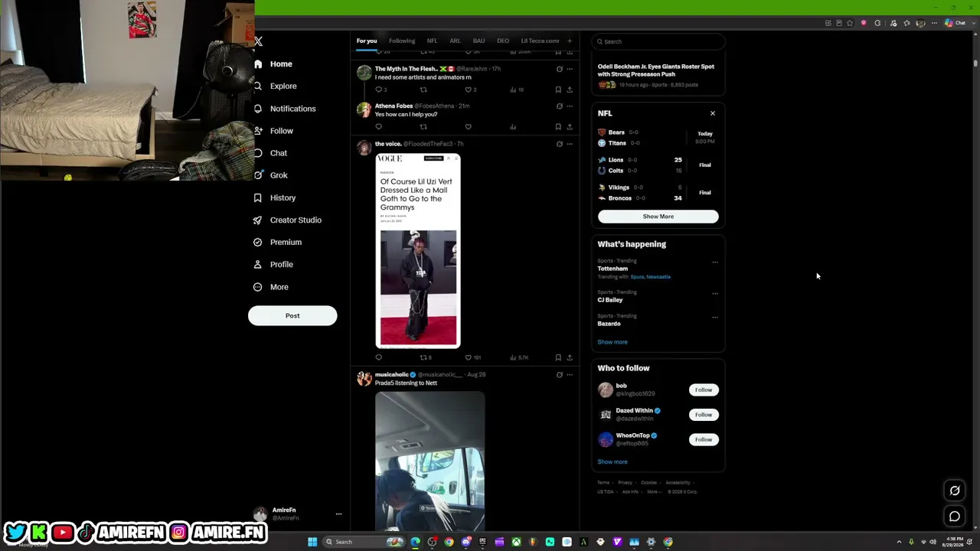Bookmark The Myth In The Flesh post
Screen dimensions: 980x551
[x=558, y=90]
